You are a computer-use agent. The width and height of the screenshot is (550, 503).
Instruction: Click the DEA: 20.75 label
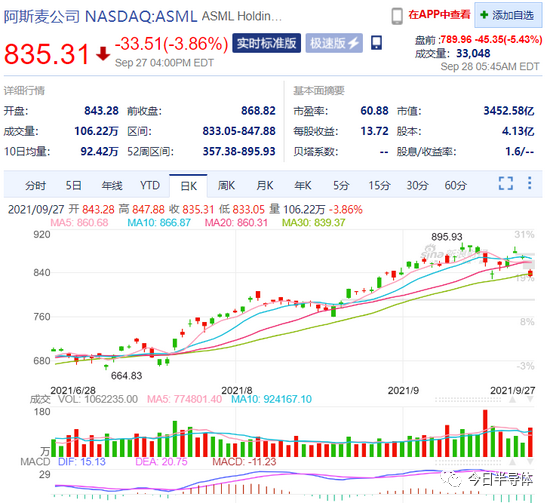pos(161,462)
